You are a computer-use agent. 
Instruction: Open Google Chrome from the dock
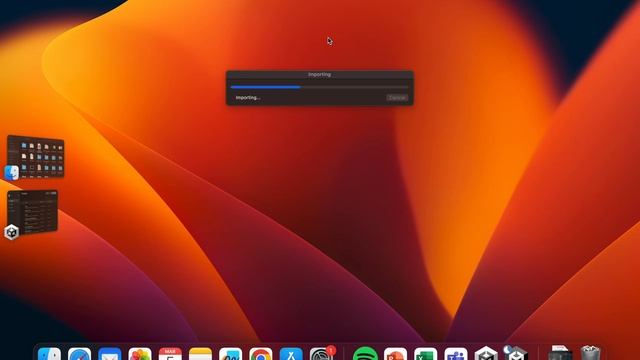point(261,354)
